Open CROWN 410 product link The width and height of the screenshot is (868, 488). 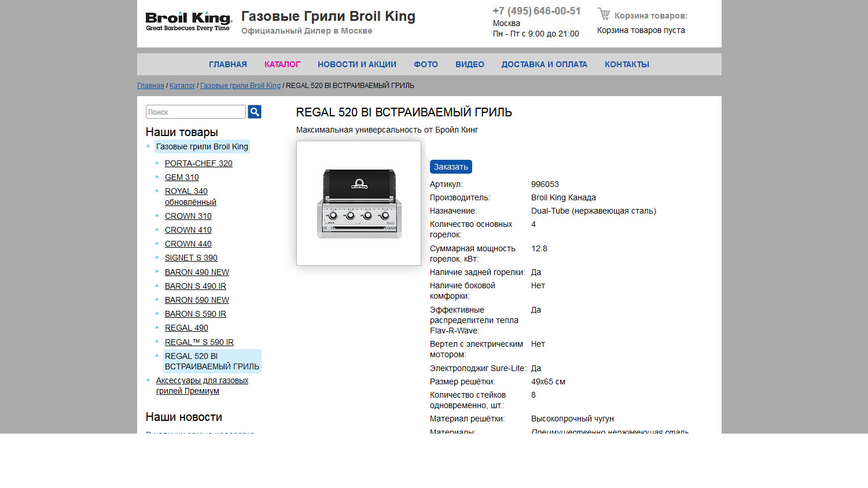click(x=188, y=230)
